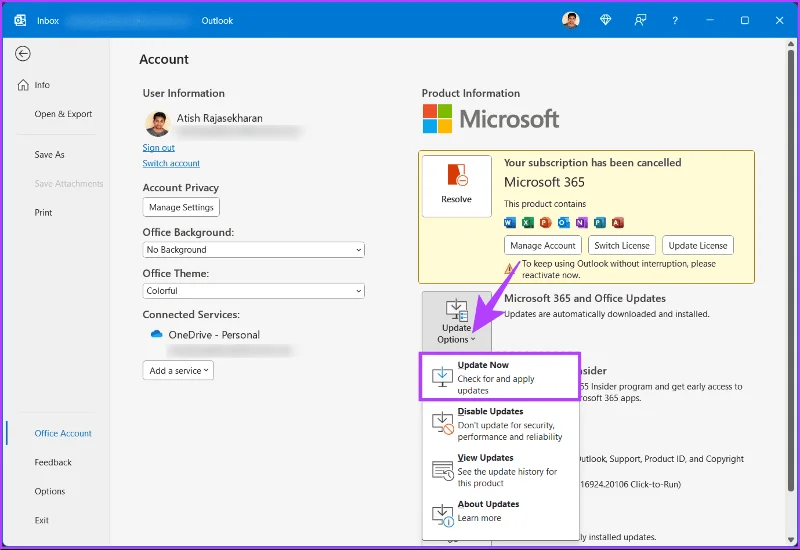Click the Excel app icon
Screen dimensions: 800x550
pyautogui.click(x=528, y=222)
